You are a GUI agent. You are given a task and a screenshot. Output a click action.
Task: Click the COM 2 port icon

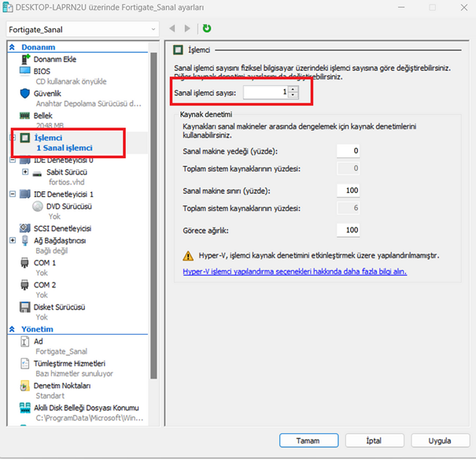[x=24, y=285]
